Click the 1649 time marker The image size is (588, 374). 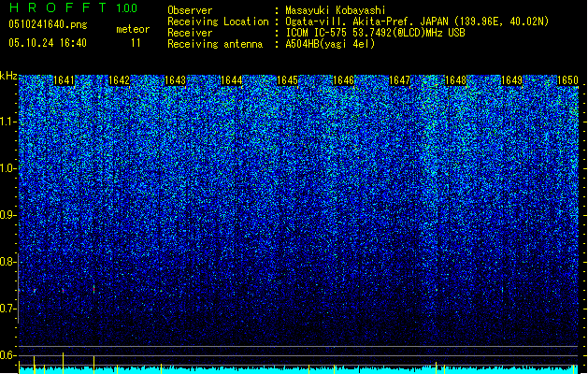(512, 80)
